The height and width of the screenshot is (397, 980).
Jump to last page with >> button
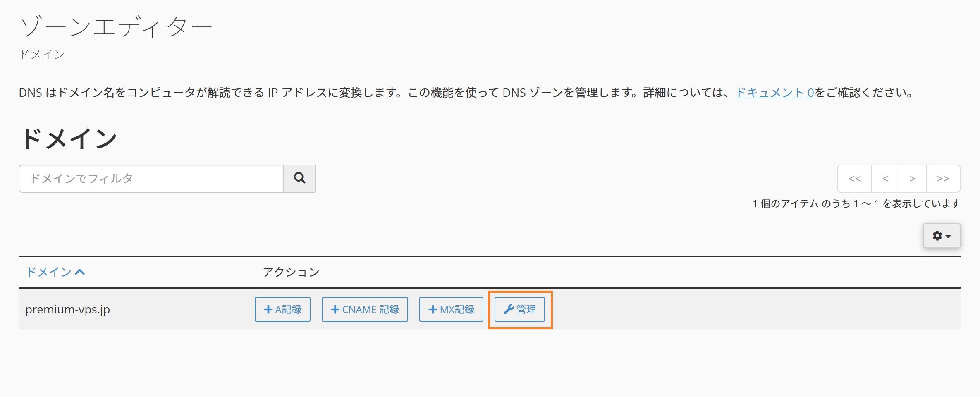point(943,179)
